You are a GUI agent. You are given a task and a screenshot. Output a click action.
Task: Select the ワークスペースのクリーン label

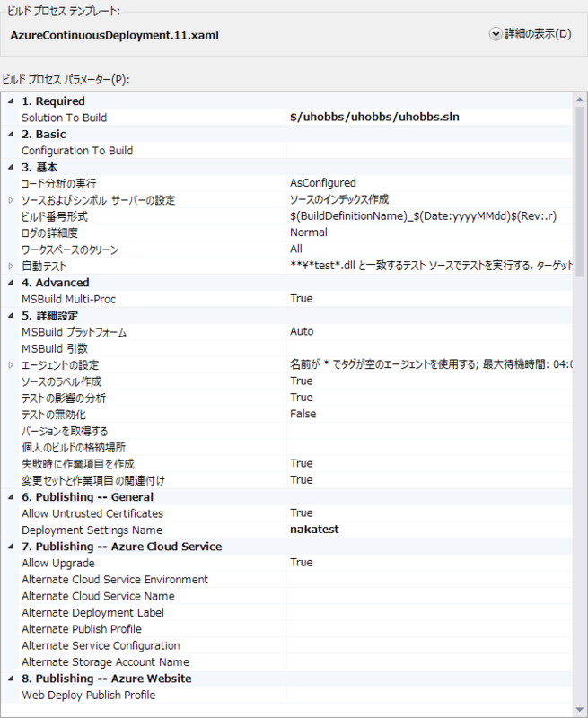70,250
